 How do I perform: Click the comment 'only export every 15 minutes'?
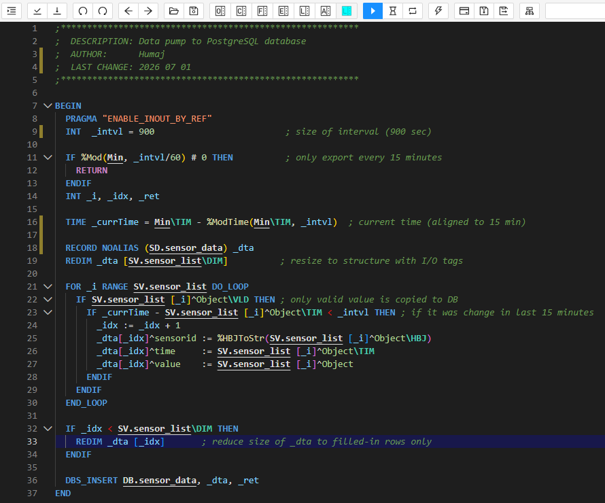(x=364, y=157)
